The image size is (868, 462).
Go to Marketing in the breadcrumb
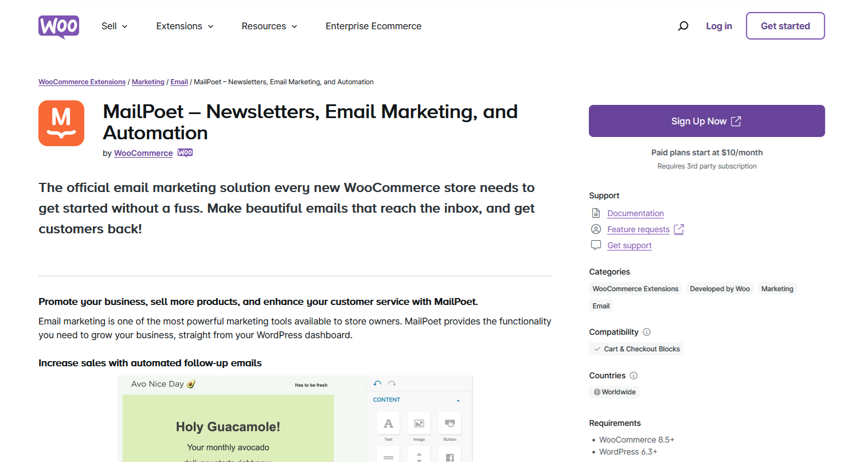click(148, 82)
